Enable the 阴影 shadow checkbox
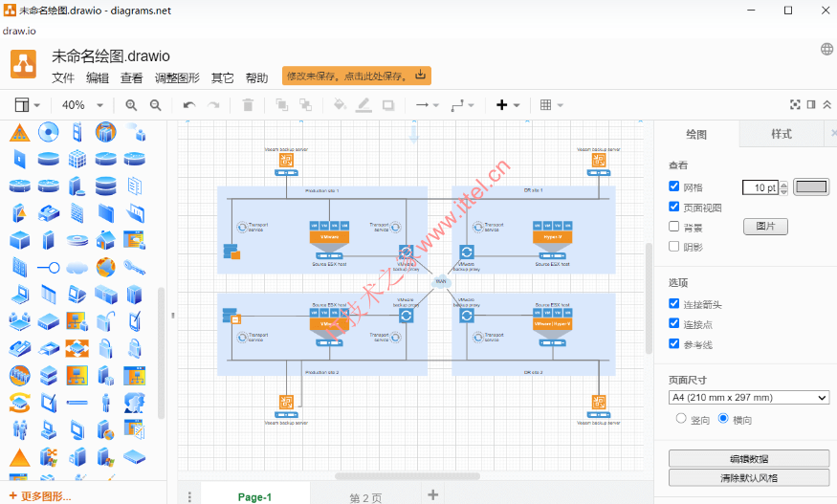Viewport: 837px width, 504px height. (674, 246)
